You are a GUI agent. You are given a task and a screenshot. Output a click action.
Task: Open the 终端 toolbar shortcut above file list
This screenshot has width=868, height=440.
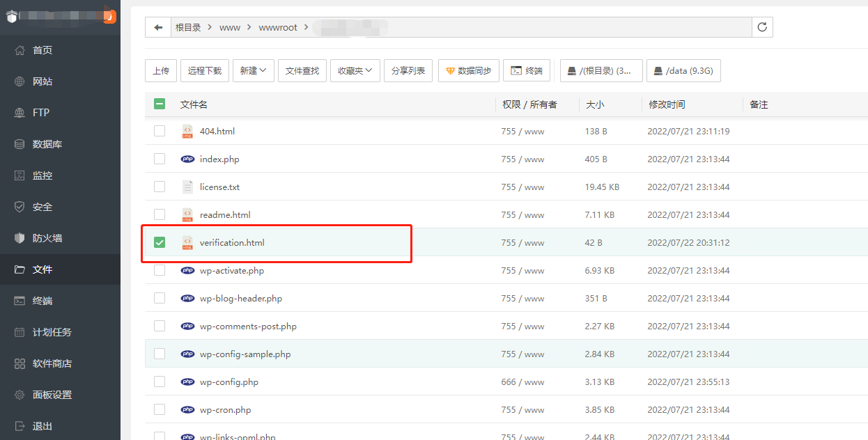point(527,70)
